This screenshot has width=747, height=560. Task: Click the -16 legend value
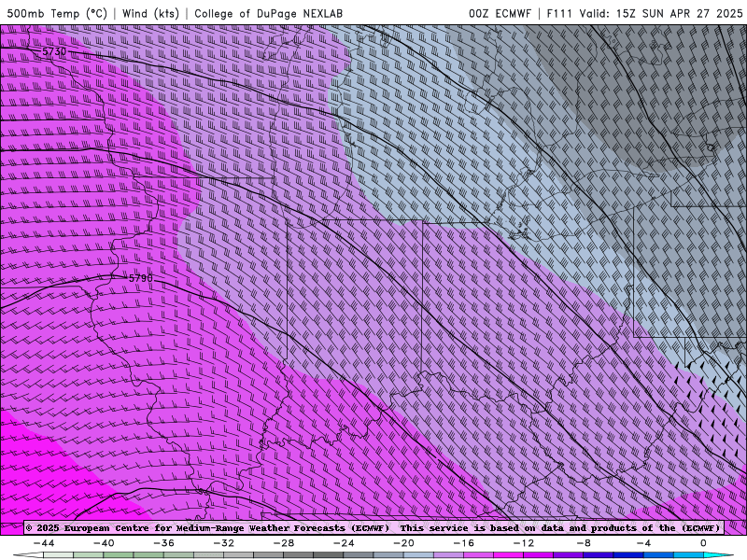pyautogui.click(x=463, y=543)
